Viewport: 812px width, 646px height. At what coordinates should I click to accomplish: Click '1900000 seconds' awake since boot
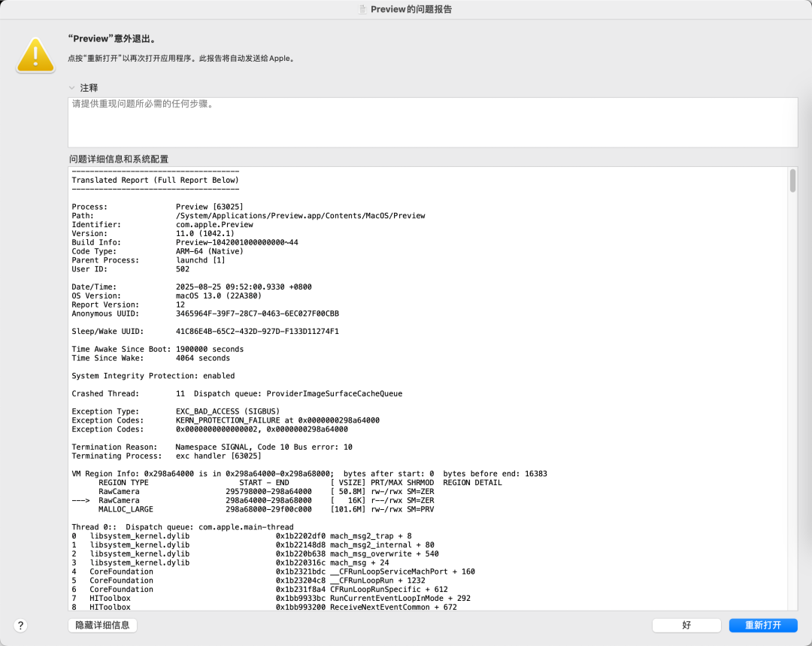[x=210, y=349]
